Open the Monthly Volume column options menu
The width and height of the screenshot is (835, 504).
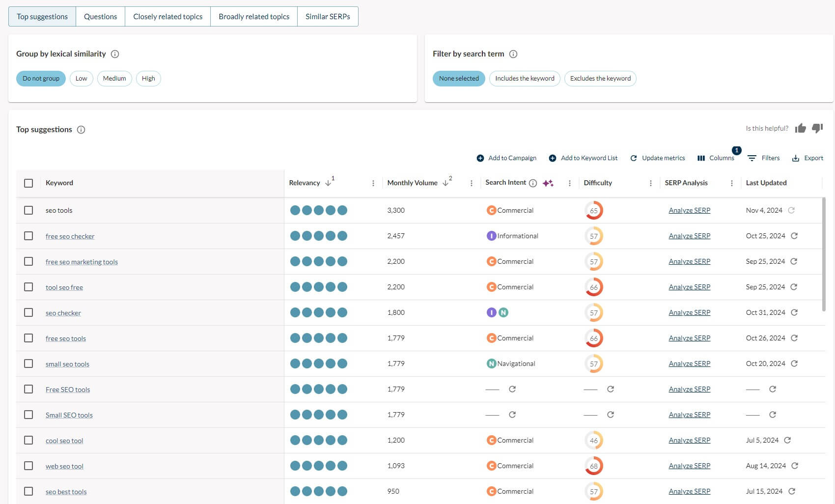coord(472,182)
